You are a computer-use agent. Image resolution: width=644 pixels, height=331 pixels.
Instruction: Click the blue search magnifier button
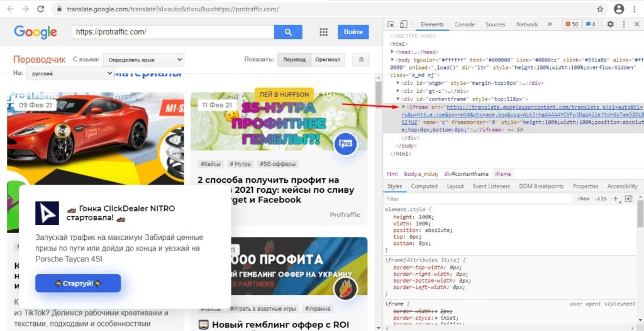pos(288,32)
